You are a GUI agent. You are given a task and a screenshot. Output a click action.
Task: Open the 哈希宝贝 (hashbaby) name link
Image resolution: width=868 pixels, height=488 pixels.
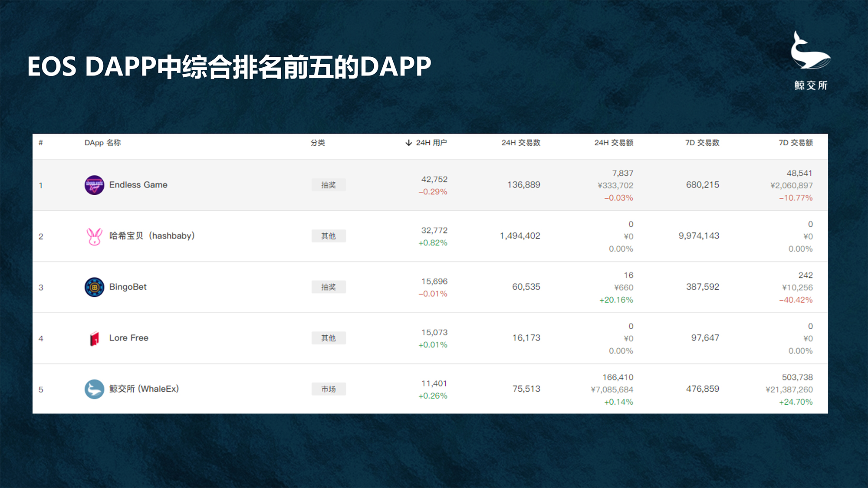(152, 236)
